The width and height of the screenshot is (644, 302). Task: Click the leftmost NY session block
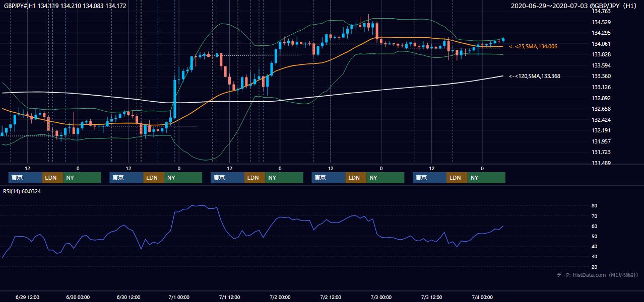click(82, 178)
